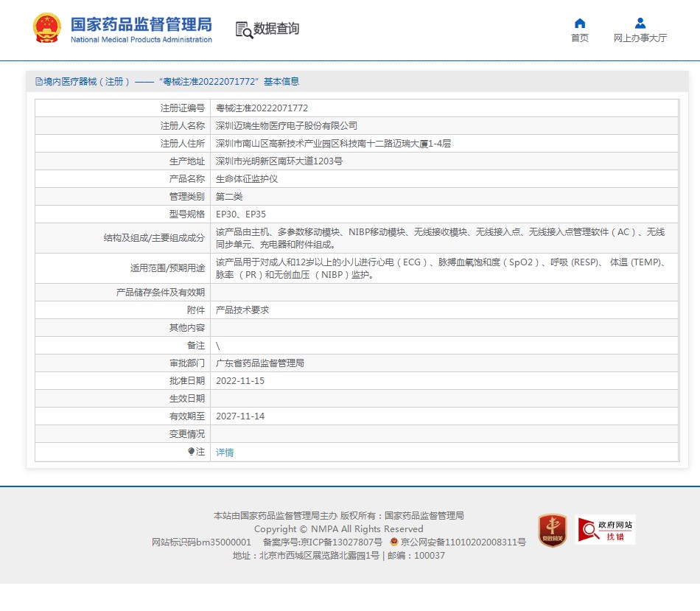This screenshot has height=611, width=700.
Task: Click the 境内医疗器械（注册）基本信息 panel title
Action: [x=171, y=82]
